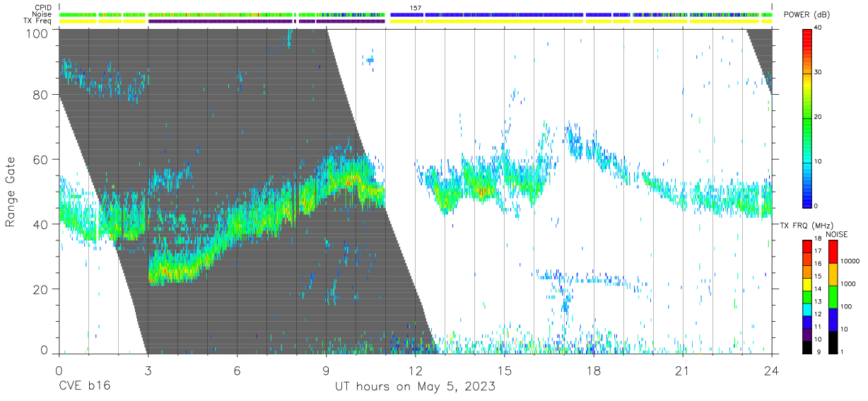Click the y-axis tick label '80'
This screenshot has height=401, width=868.
(42, 94)
